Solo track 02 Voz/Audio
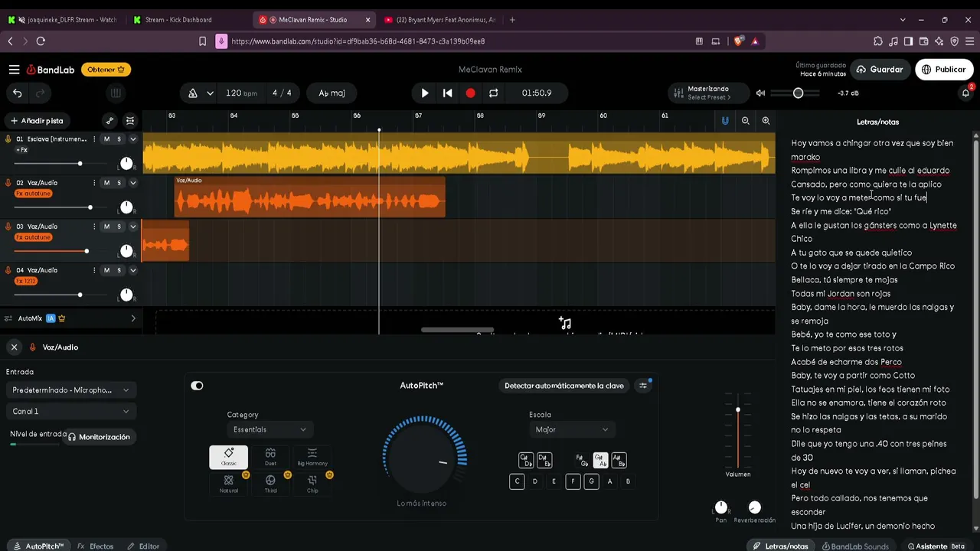This screenshot has width=980, height=551. click(x=119, y=183)
